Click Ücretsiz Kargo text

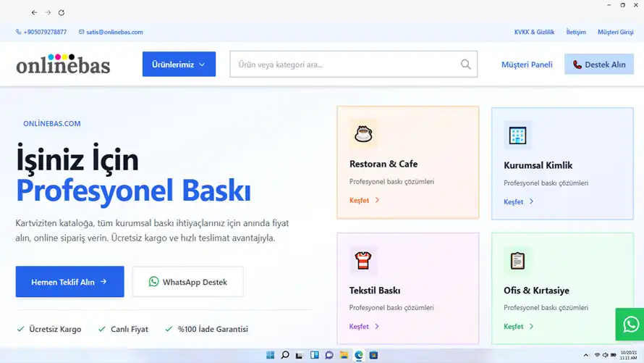coord(55,329)
